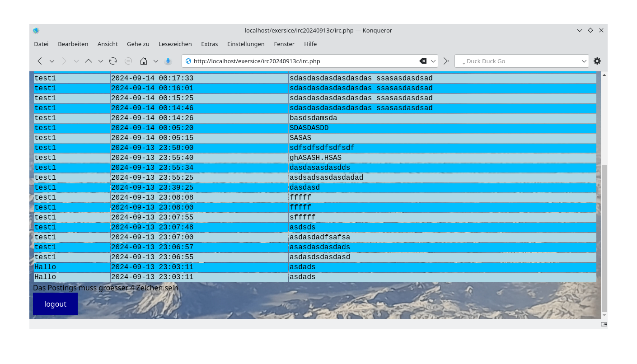
Task: Click the website favicon in the address bar
Action: [188, 61]
